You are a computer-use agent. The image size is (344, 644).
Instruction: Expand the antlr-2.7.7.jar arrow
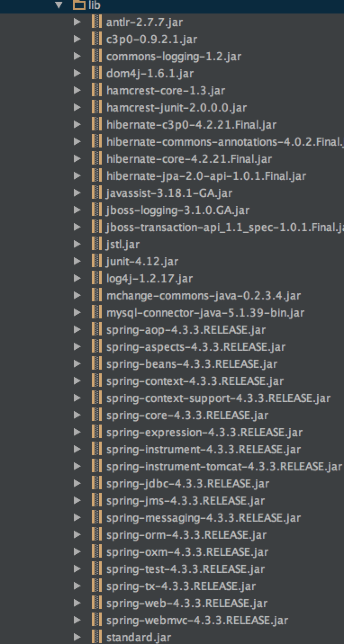[77, 22]
